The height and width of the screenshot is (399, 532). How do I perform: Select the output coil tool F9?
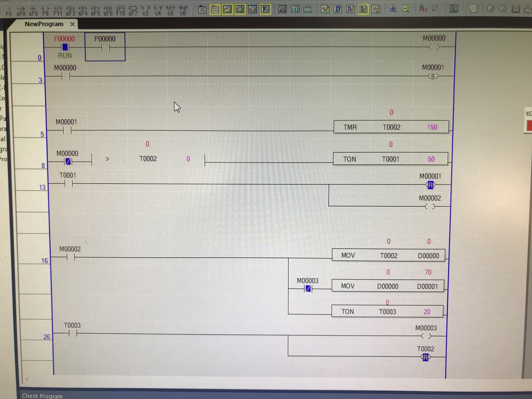click(x=45, y=11)
